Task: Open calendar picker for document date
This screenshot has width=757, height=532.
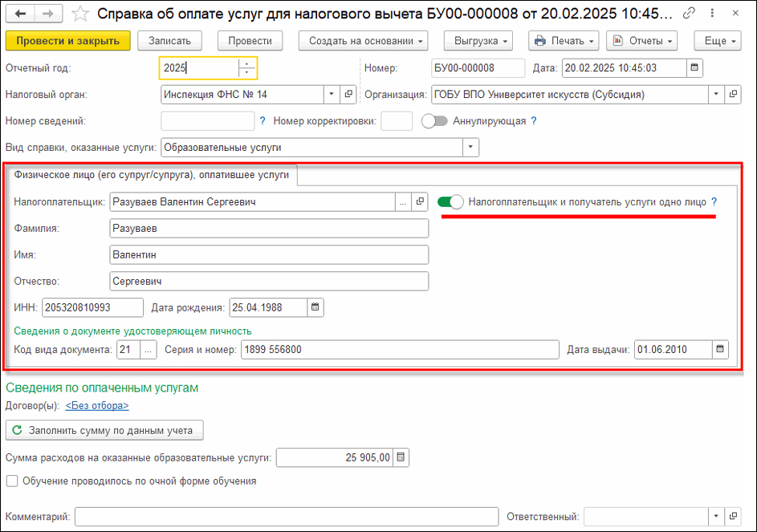Action: 695,68
